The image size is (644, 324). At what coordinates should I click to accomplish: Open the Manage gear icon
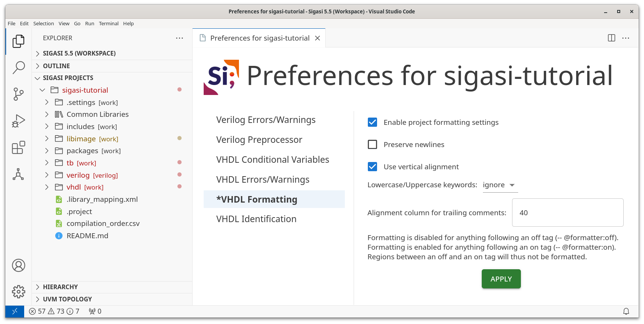[18, 292]
